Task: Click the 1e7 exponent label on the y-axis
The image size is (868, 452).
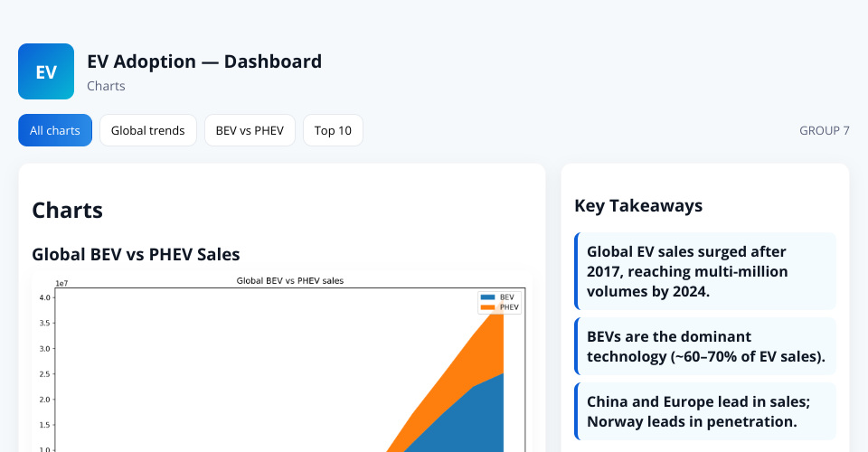Action: click(61, 283)
